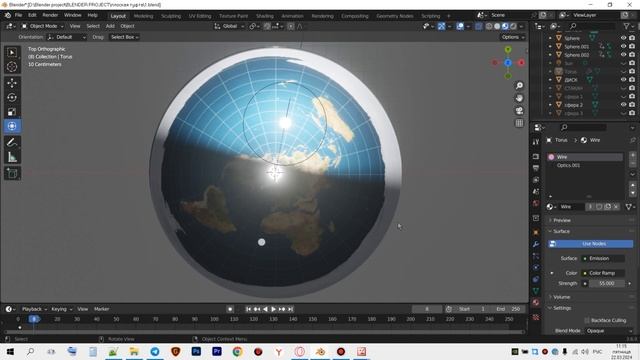The image size is (640, 360).
Task: Switch to wireframe viewport shading
Action: pos(489,26)
